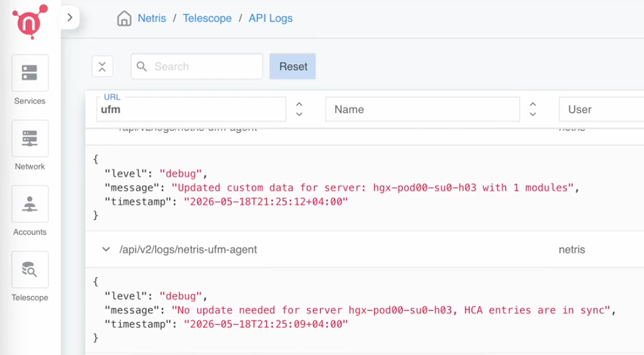The height and width of the screenshot is (355, 644).
Task: Click the Netris logo in the sidebar
Action: pos(30,21)
